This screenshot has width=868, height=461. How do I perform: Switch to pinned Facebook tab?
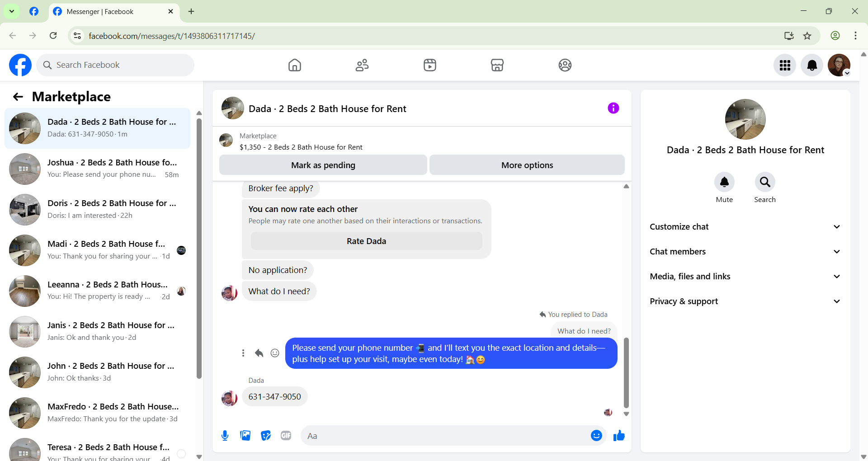click(34, 11)
